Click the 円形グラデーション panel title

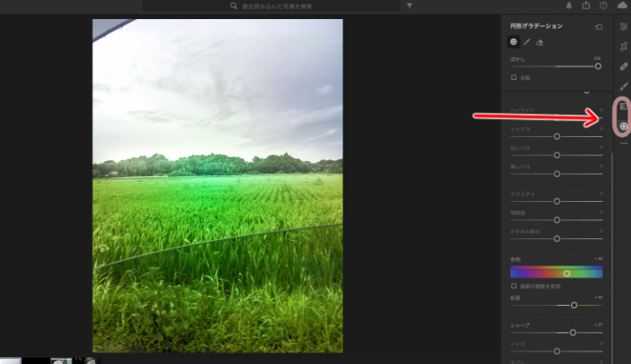coord(537,26)
